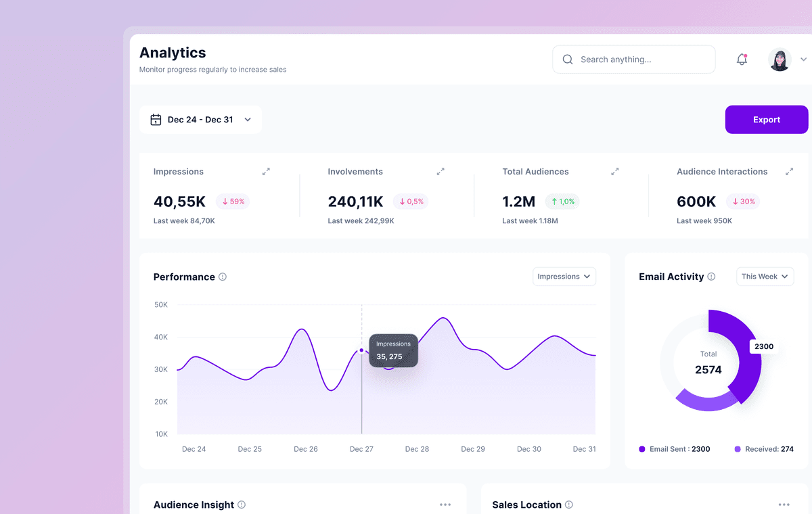Open the Audience Insight three-dots menu

tap(445, 505)
